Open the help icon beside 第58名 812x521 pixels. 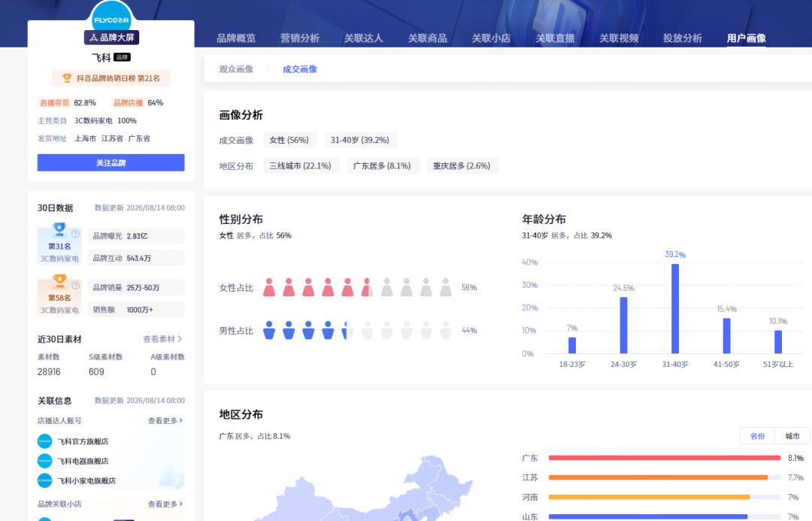[x=76, y=286]
